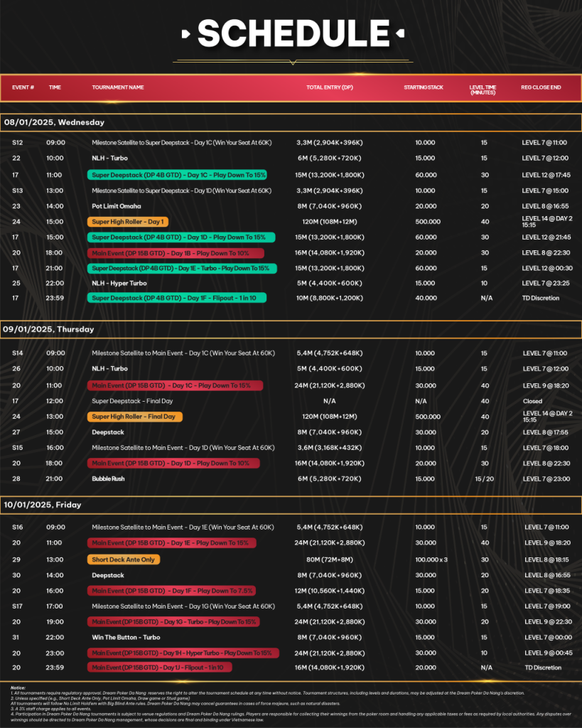Image resolution: width=582 pixels, height=728 pixels.
Task: Click the 10M (8,800K+1,200K) entry cell
Action: tap(330, 298)
